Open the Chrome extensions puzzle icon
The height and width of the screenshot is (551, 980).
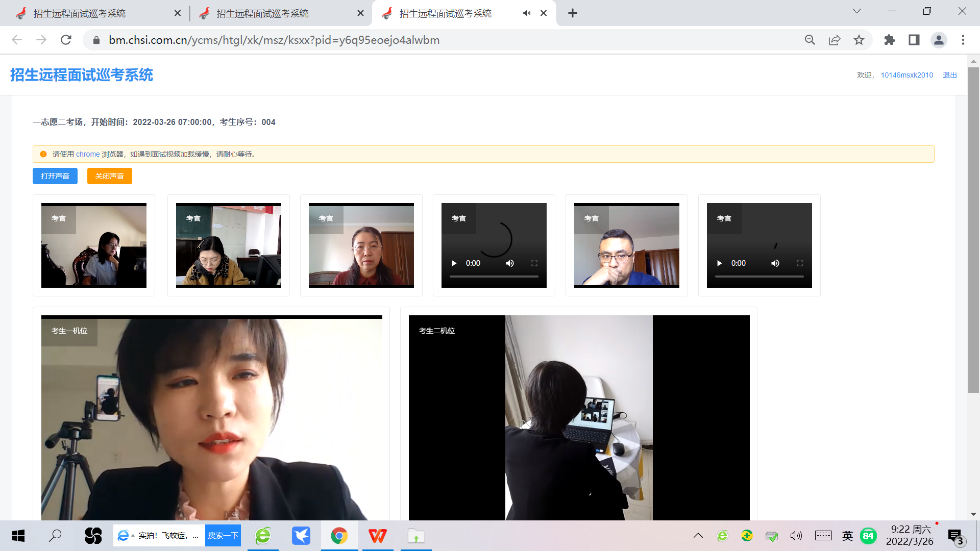click(890, 40)
